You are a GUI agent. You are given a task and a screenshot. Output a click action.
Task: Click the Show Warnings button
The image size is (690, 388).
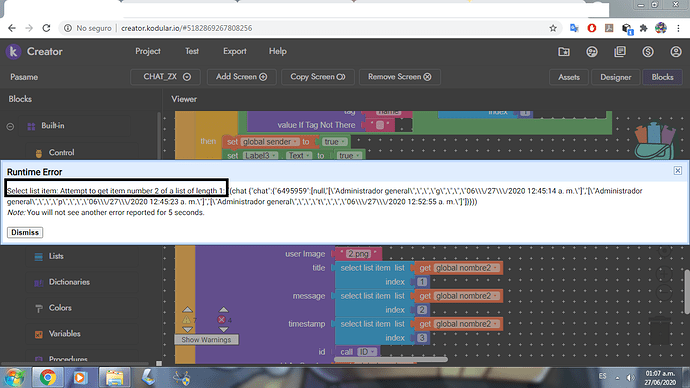point(206,340)
